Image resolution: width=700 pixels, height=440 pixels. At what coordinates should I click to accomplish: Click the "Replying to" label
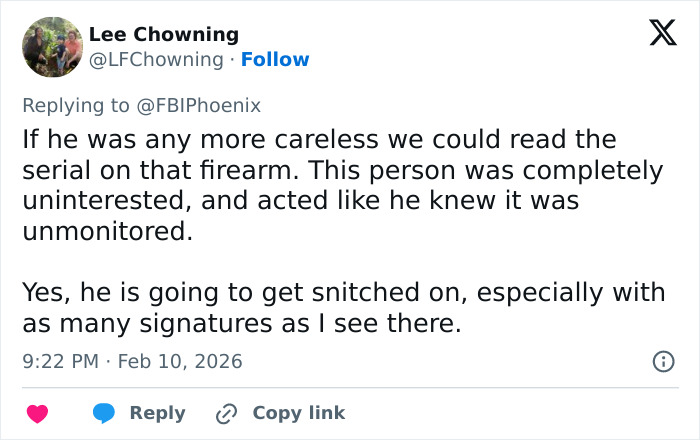pos(76,104)
